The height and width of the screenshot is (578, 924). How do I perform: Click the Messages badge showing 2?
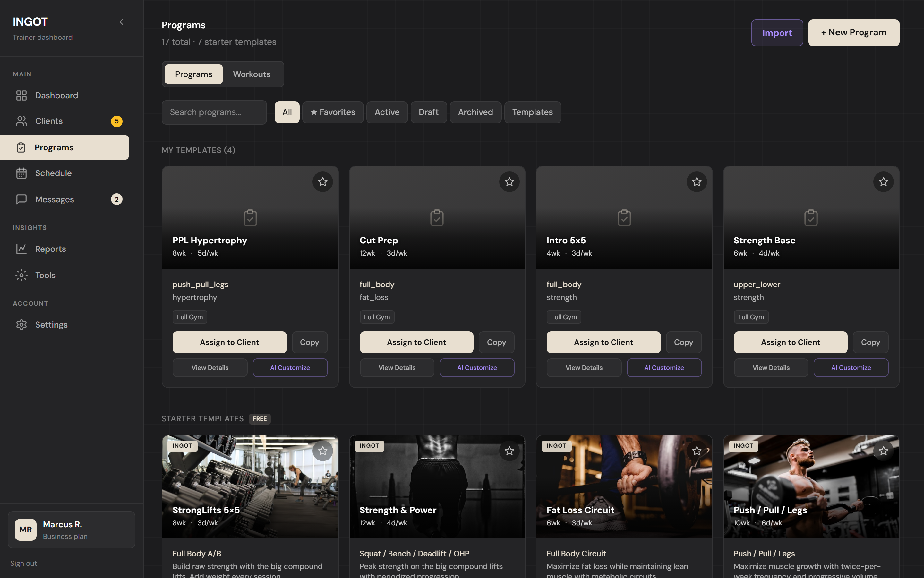[x=116, y=199]
